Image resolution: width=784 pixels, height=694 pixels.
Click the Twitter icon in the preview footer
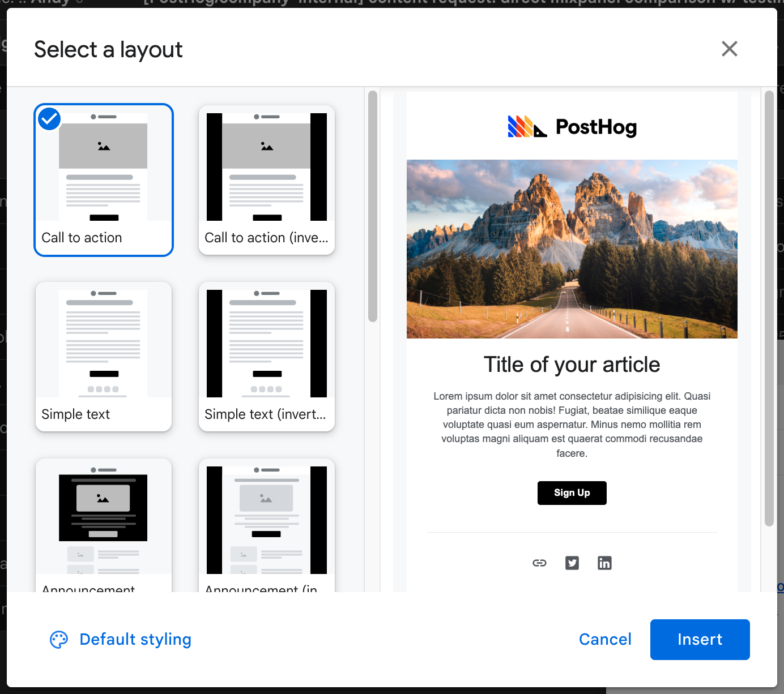572,563
